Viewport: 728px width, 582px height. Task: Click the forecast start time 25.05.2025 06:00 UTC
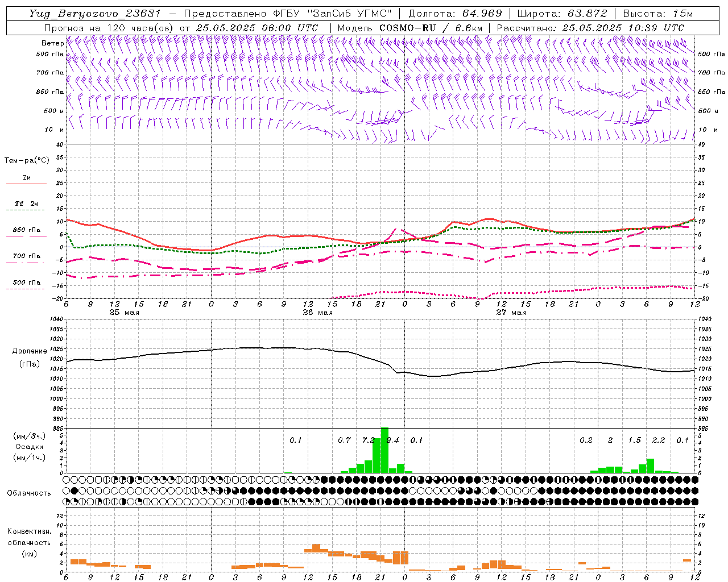[x=257, y=28]
